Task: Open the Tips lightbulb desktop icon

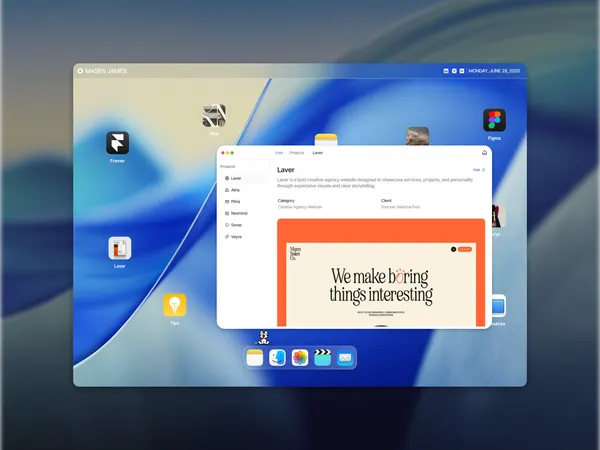Action: [x=174, y=305]
